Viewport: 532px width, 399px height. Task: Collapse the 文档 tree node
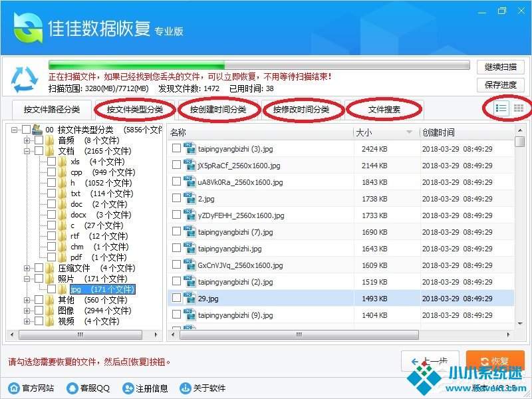27,151
